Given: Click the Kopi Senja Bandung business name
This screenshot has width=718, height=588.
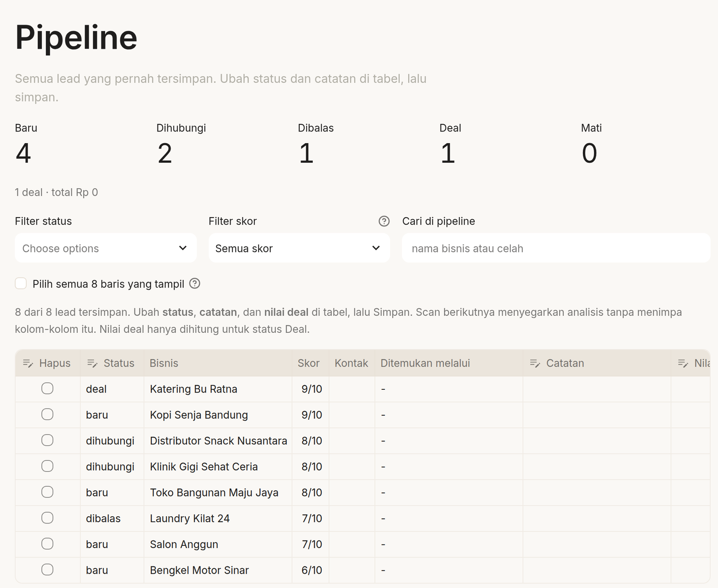Looking at the screenshot, I should (199, 415).
